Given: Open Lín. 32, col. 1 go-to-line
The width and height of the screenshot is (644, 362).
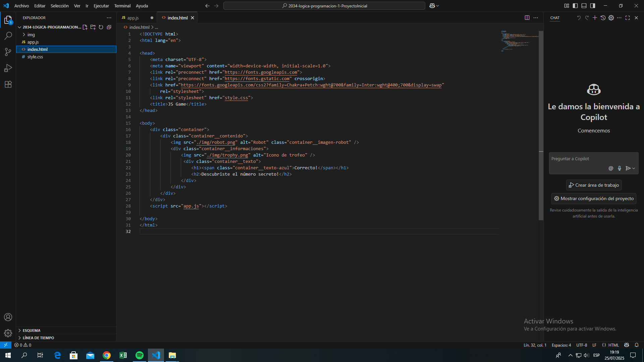Looking at the screenshot, I should tap(535, 345).
